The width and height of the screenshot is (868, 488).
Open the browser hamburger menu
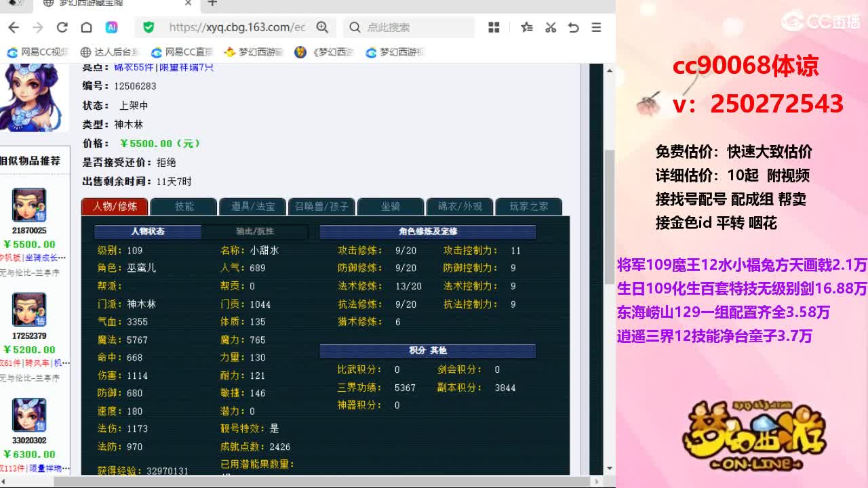coord(596,27)
